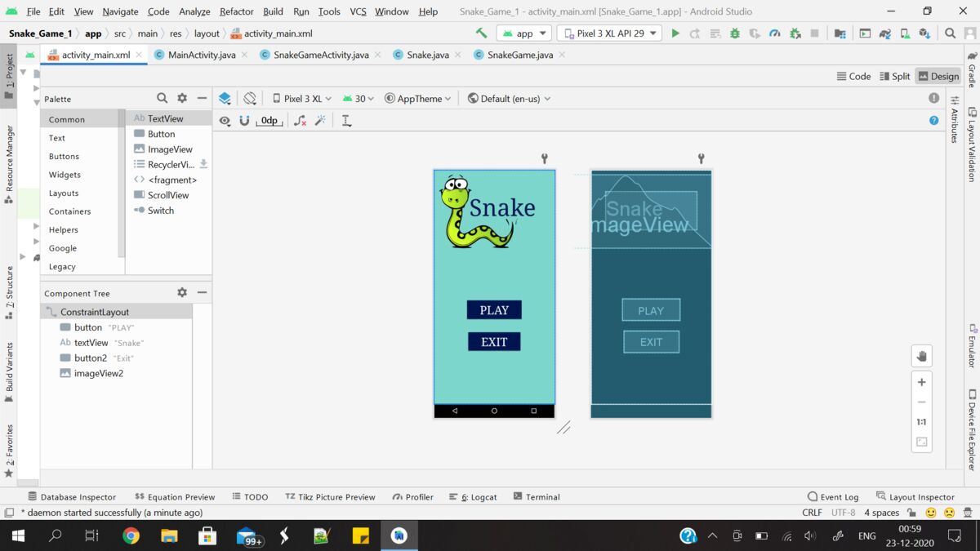This screenshot has height=551, width=980.
Task: Toggle Autoconnect magnet icon
Action: tap(244, 120)
